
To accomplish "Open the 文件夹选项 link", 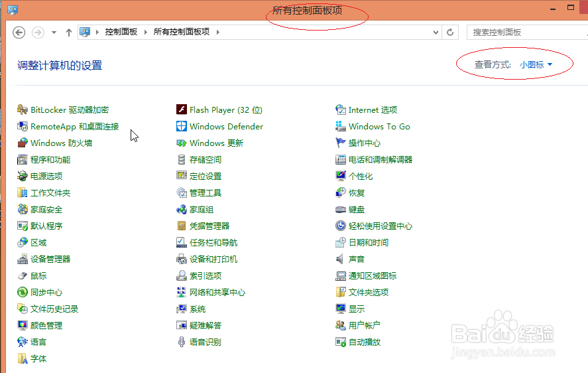I will tap(369, 292).
